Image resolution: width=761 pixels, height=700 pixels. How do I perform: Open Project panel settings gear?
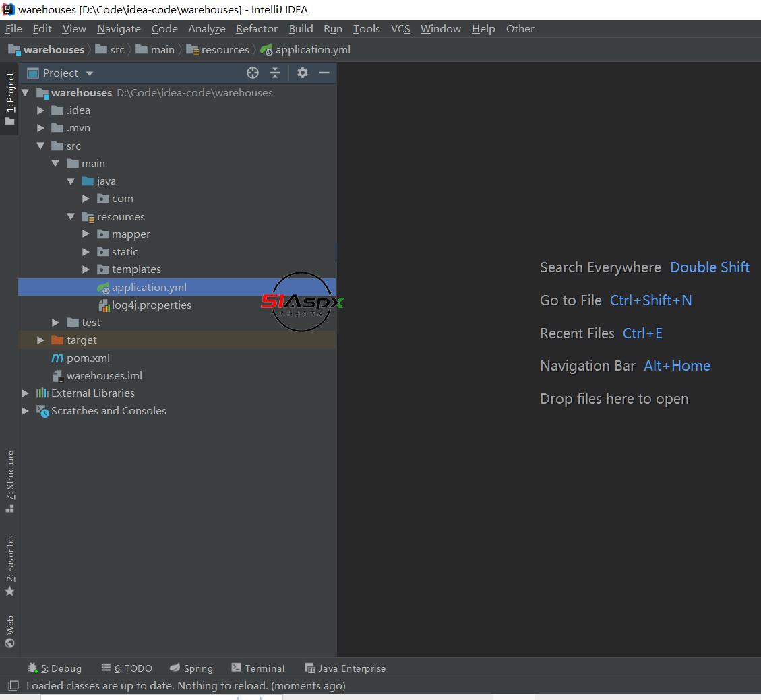click(303, 73)
